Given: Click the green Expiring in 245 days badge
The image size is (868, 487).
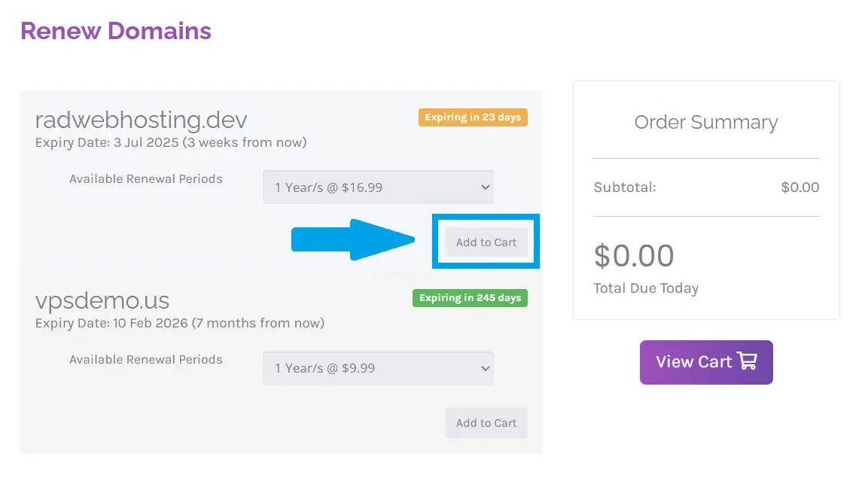Looking at the screenshot, I should 470,298.
